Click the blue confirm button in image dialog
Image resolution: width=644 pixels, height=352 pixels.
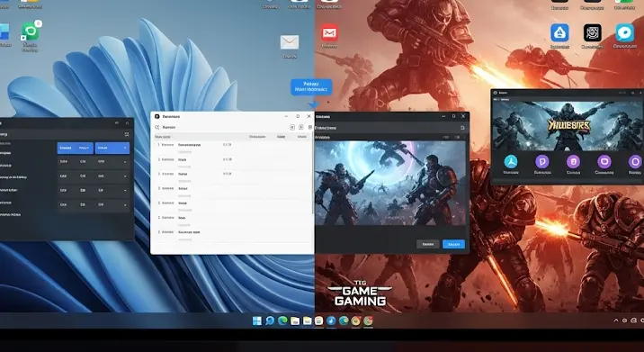point(453,244)
